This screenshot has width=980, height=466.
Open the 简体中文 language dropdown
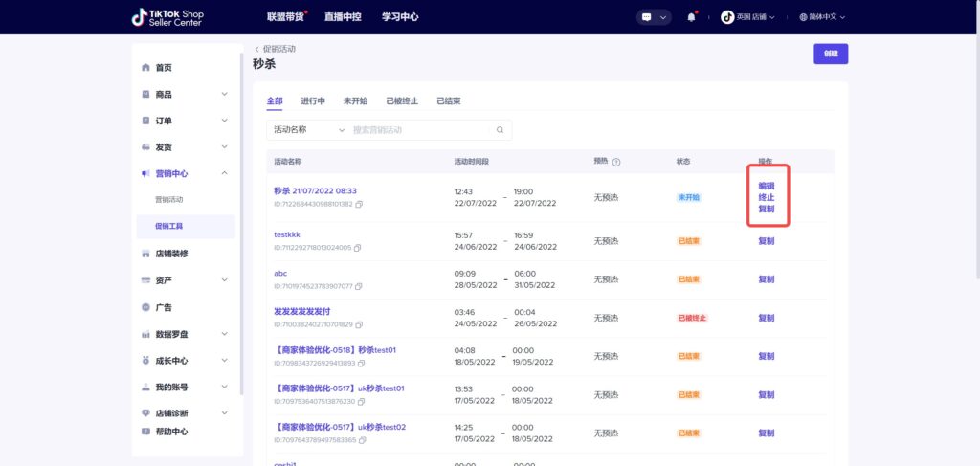click(827, 17)
